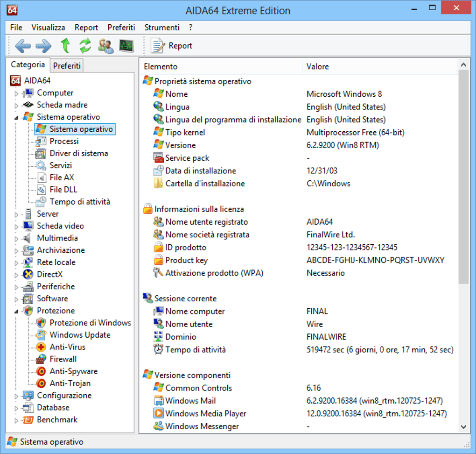Open the ? help menu
This screenshot has height=454, width=476.
(x=190, y=28)
